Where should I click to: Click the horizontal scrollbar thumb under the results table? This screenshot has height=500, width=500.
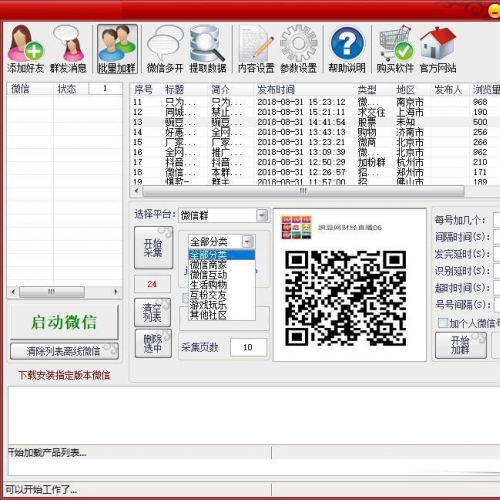303,191
